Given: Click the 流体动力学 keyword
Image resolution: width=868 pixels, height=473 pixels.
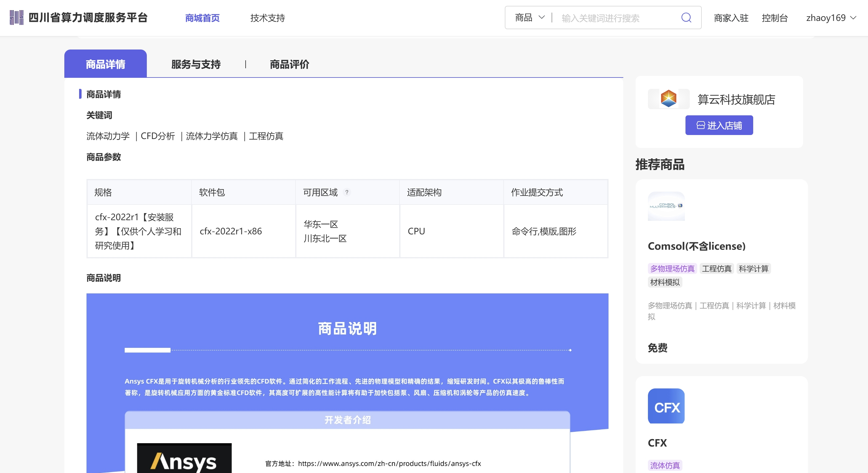Looking at the screenshot, I should (108, 136).
